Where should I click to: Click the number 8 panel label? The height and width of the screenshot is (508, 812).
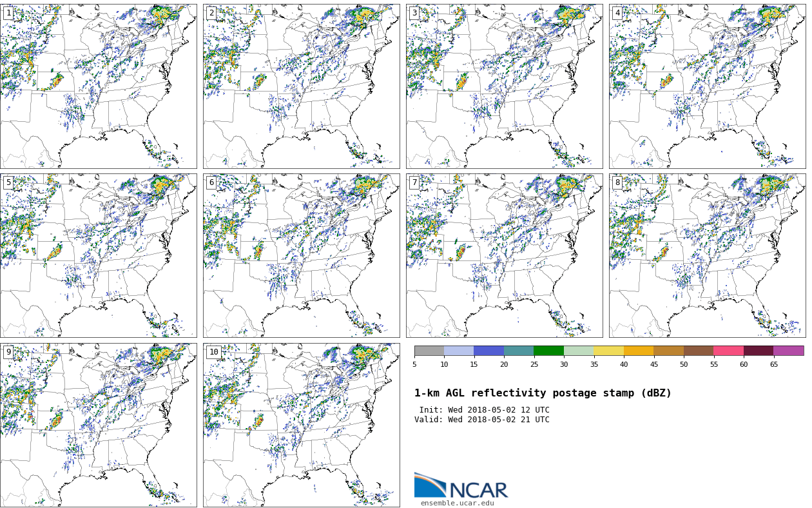[x=617, y=182]
